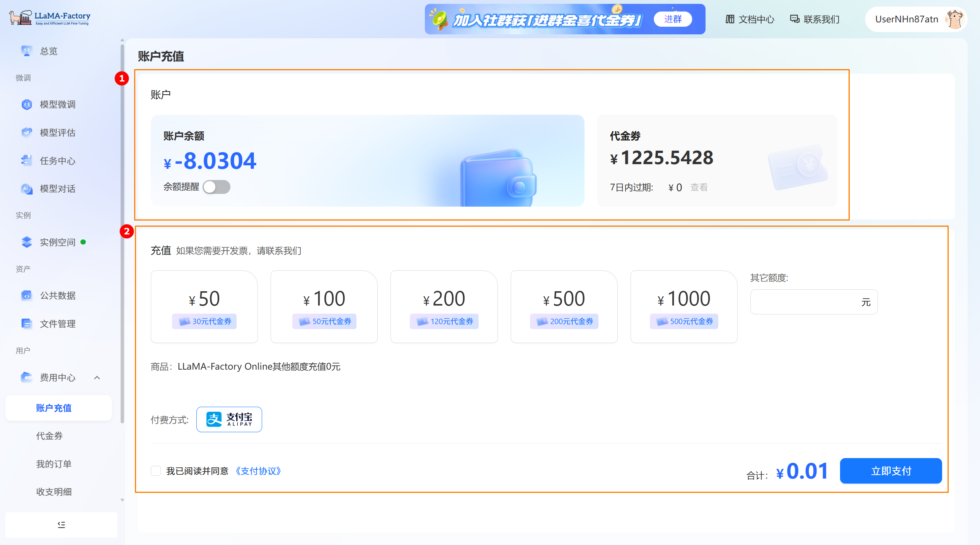The image size is (980, 545).
Task: Check the 我已阅读并同意 agreement checkbox
Action: [x=156, y=471]
